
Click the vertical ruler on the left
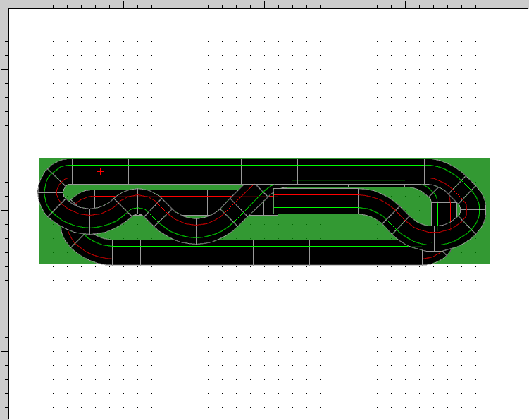4,211
